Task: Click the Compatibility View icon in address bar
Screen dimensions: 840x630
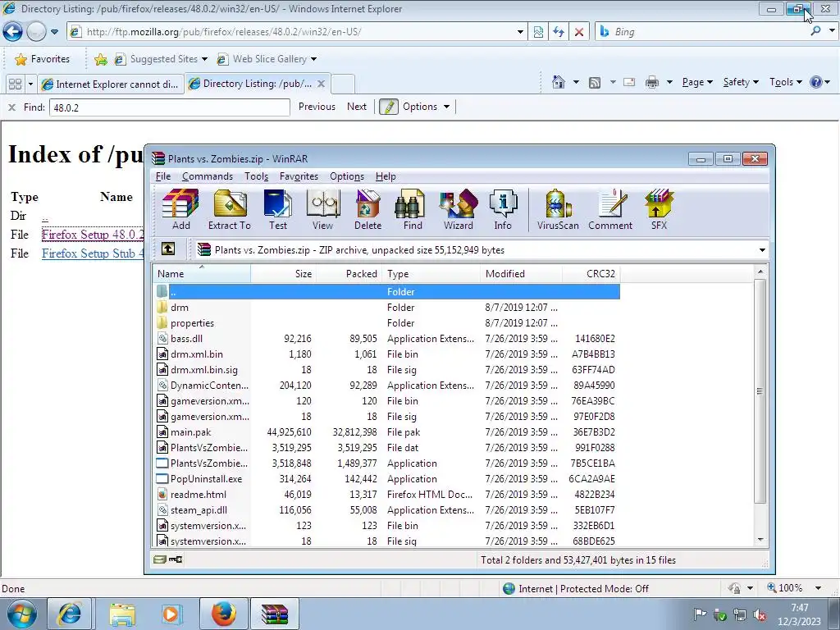Action: [538, 32]
